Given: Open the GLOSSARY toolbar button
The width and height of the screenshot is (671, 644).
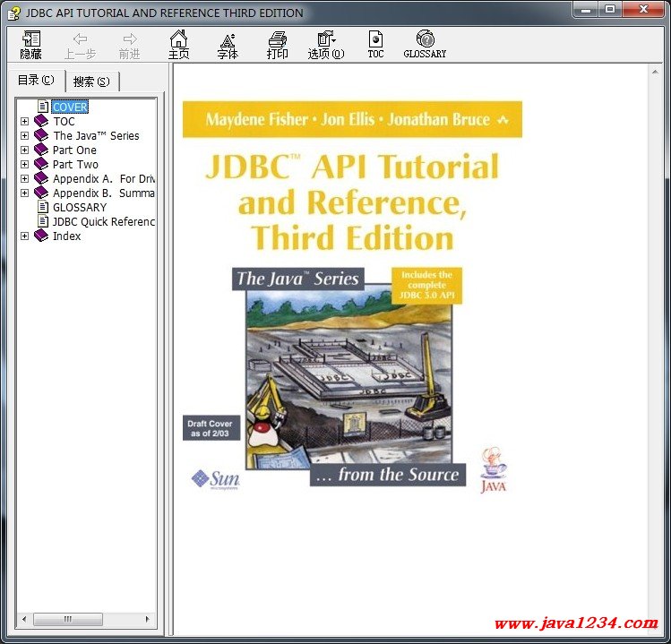Looking at the screenshot, I should pyautogui.click(x=425, y=45).
